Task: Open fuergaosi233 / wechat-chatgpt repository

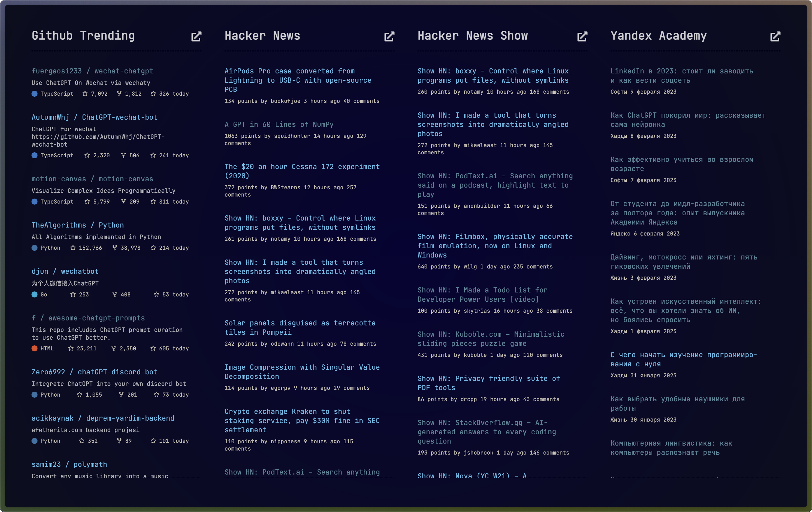Action: tap(92, 71)
